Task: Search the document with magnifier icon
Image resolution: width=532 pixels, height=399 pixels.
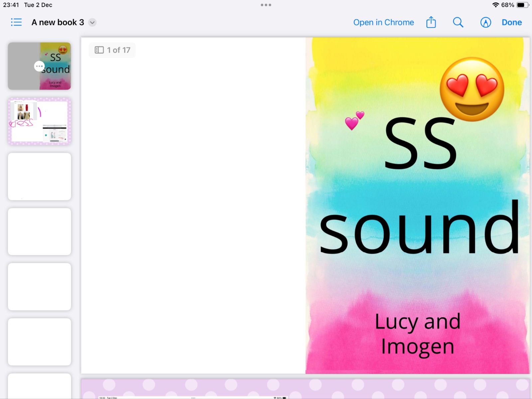Action: (458, 22)
